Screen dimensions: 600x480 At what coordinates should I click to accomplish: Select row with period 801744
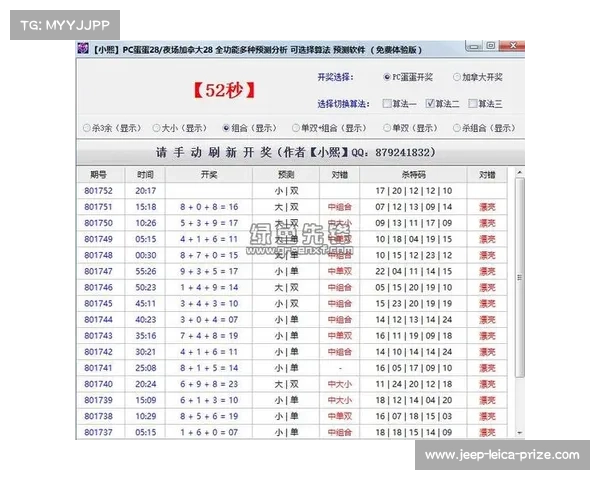[292, 320]
